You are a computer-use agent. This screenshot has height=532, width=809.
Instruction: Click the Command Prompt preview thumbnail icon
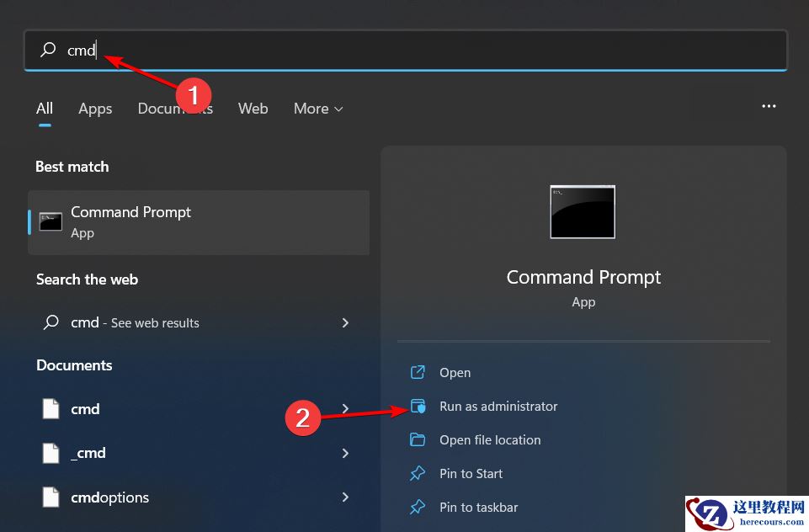[x=583, y=211]
